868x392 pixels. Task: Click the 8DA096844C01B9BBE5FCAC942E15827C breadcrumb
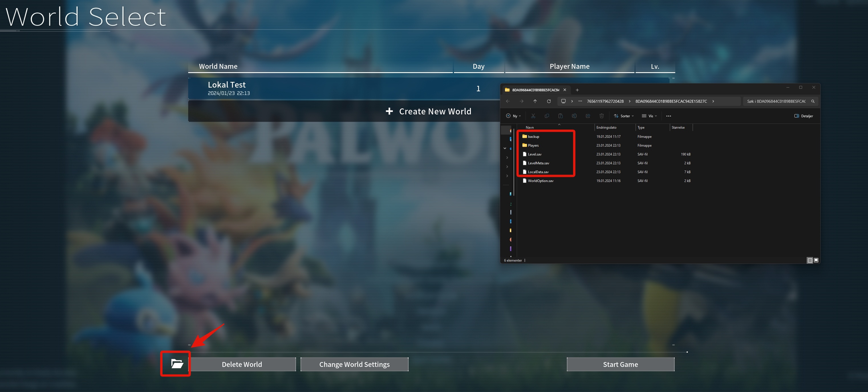tap(671, 101)
